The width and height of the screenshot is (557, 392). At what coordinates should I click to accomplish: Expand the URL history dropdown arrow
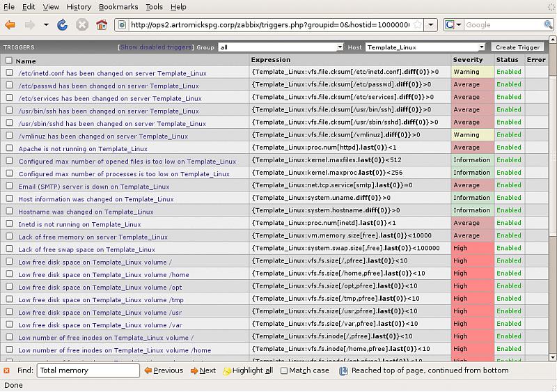430,25
